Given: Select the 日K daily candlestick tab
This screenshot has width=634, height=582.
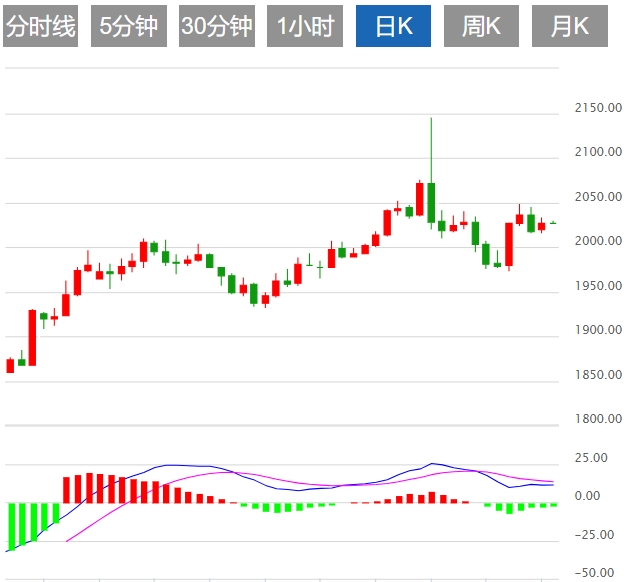Looking at the screenshot, I should (x=393, y=26).
